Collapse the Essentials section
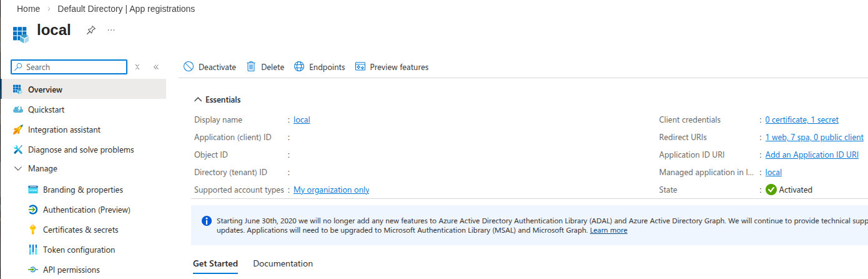868x279 pixels. pyautogui.click(x=198, y=99)
